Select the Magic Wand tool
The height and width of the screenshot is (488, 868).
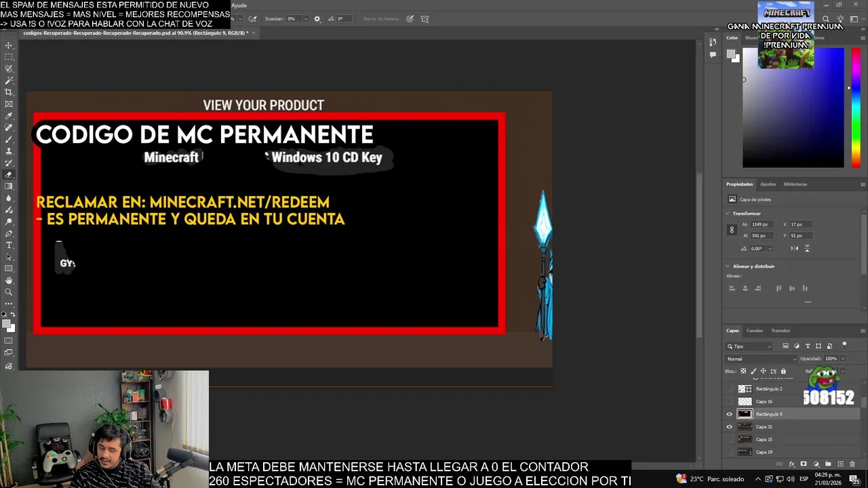pyautogui.click(x=9, y=81)
